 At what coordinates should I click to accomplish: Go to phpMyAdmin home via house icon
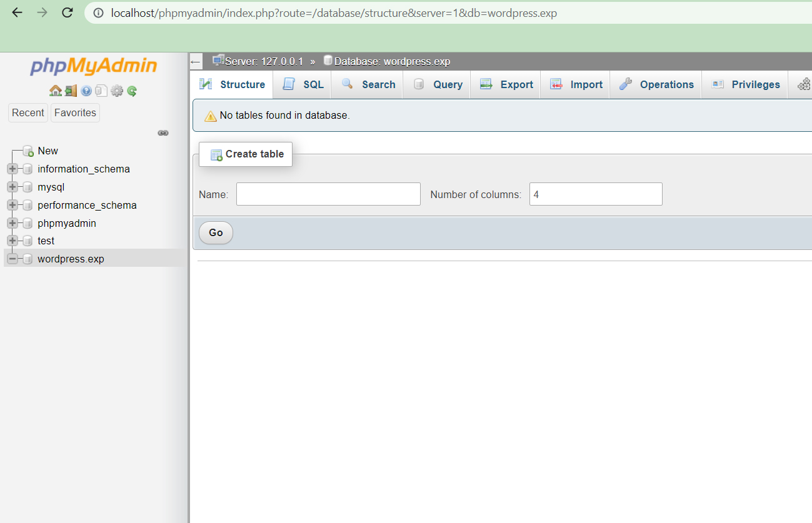(x=55, y=91)
